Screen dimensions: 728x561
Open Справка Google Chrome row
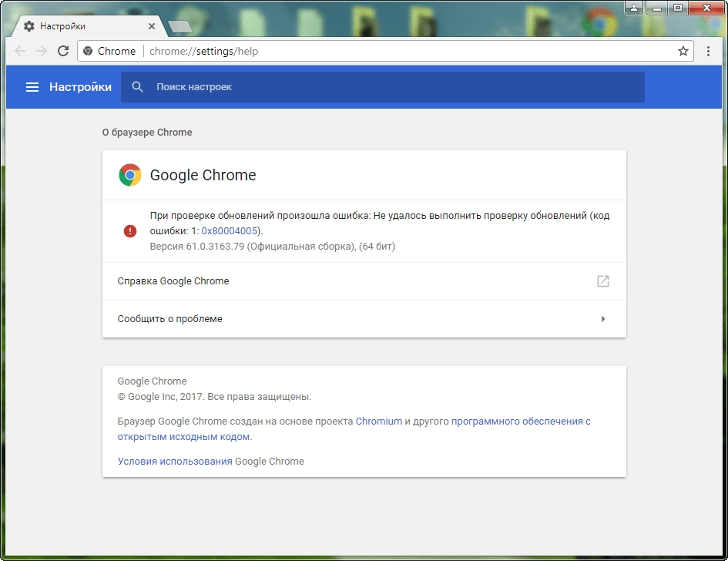click(x=364, y=281)
